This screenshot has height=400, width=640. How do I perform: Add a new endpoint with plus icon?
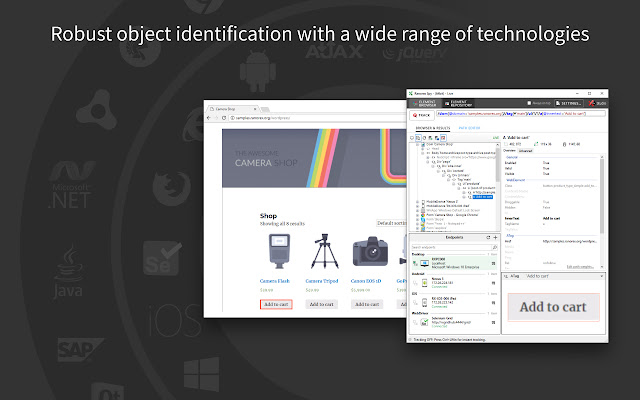(495, 238)
